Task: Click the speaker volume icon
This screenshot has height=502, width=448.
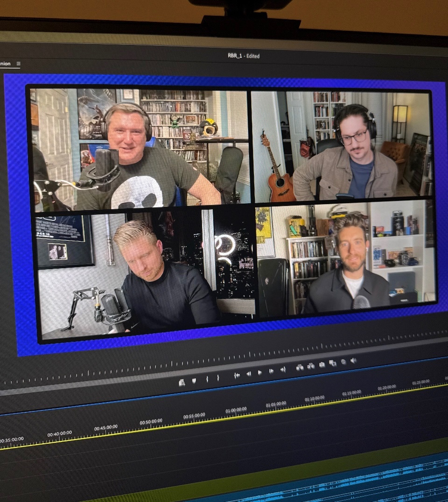Action: (x=354, y=361)
